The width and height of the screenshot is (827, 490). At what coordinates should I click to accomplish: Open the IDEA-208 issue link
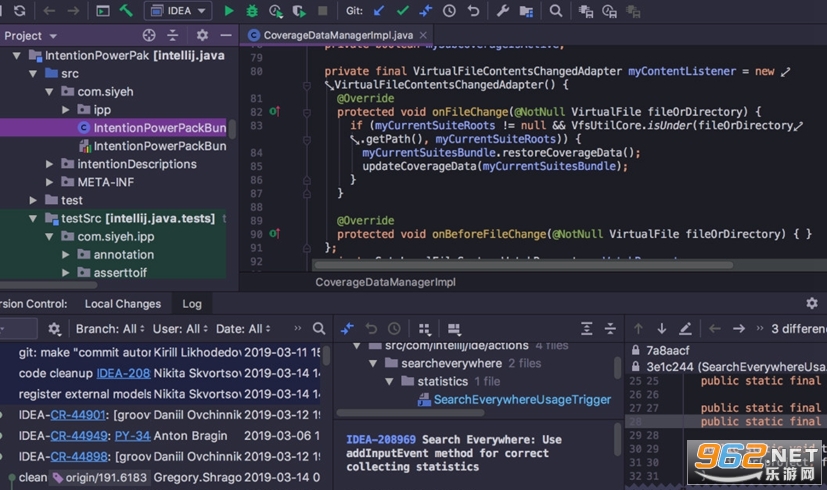point(123,373)
